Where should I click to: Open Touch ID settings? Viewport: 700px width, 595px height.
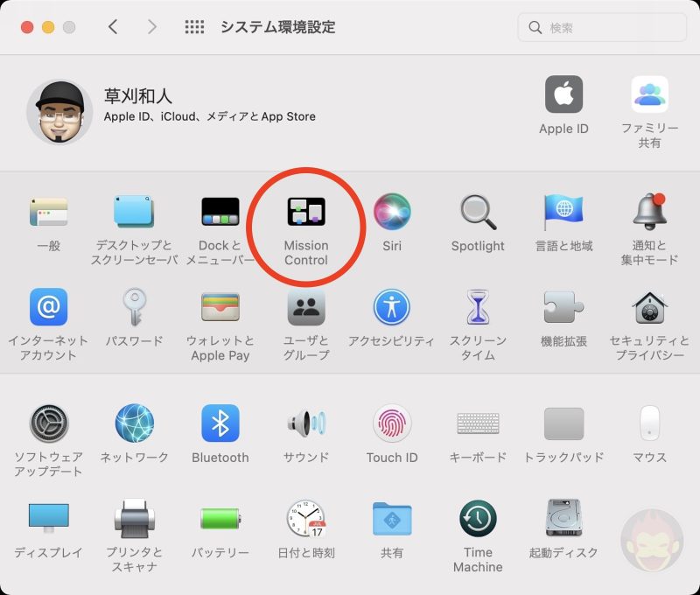pyautogui.click(x=391, y=423)
